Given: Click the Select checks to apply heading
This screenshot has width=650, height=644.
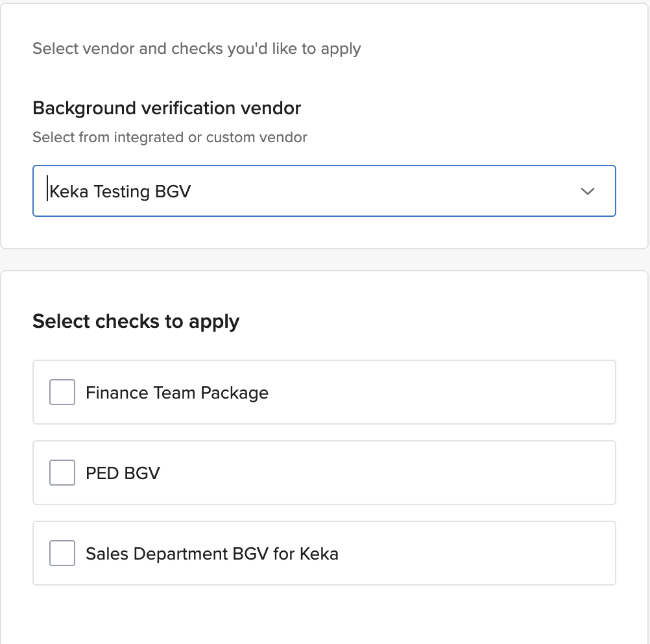Looking at the screenshot, I should 136,321.
